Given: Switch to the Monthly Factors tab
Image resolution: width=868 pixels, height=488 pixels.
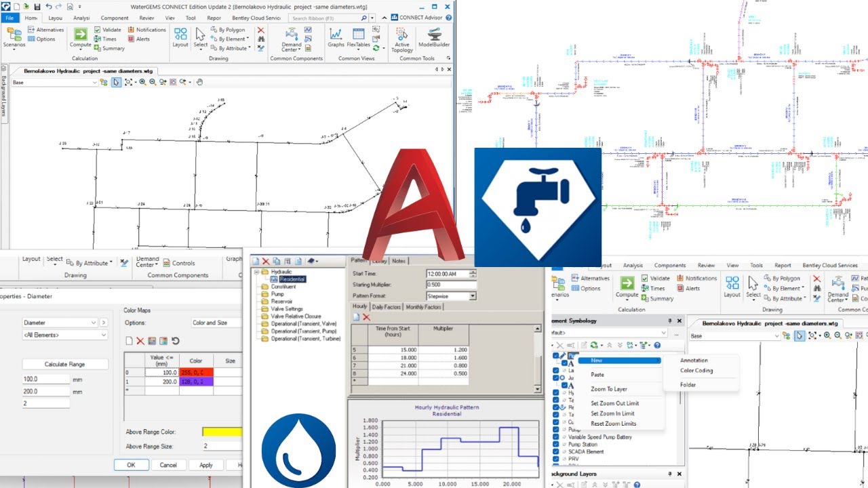Looking at the screenshot, I should click(x=423, y=307).
